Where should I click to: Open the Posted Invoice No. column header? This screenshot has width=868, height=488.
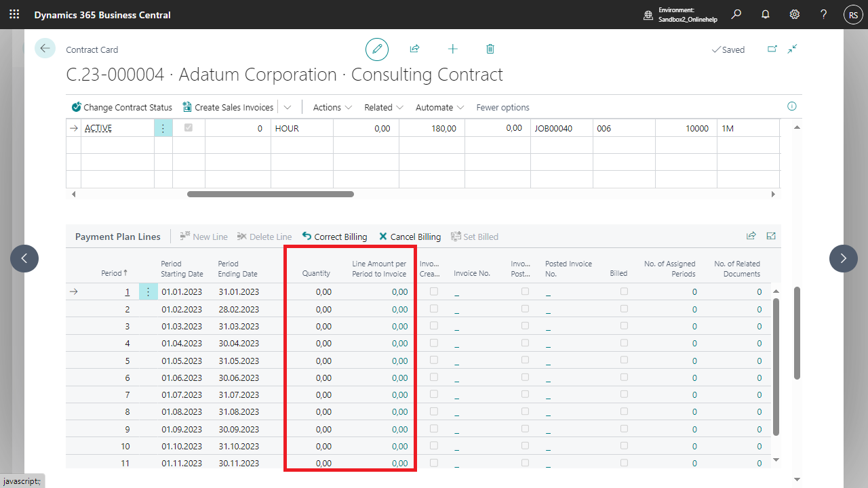pos(568,268)
